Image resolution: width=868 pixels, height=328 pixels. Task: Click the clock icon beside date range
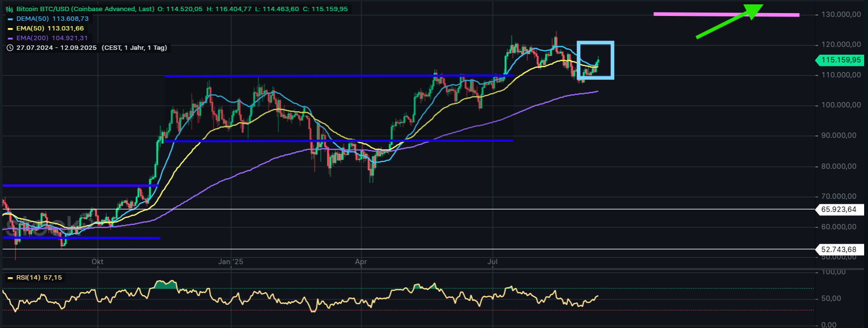coord(9,48)
